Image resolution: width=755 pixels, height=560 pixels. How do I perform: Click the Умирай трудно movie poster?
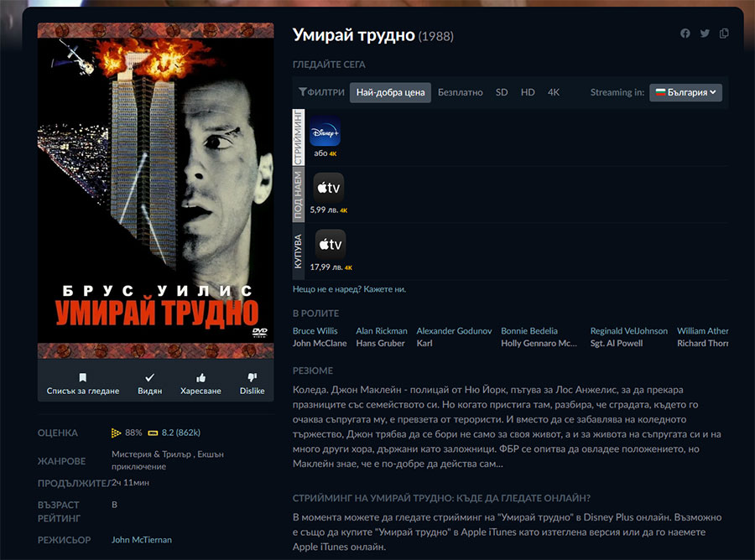tap(155, 190)
